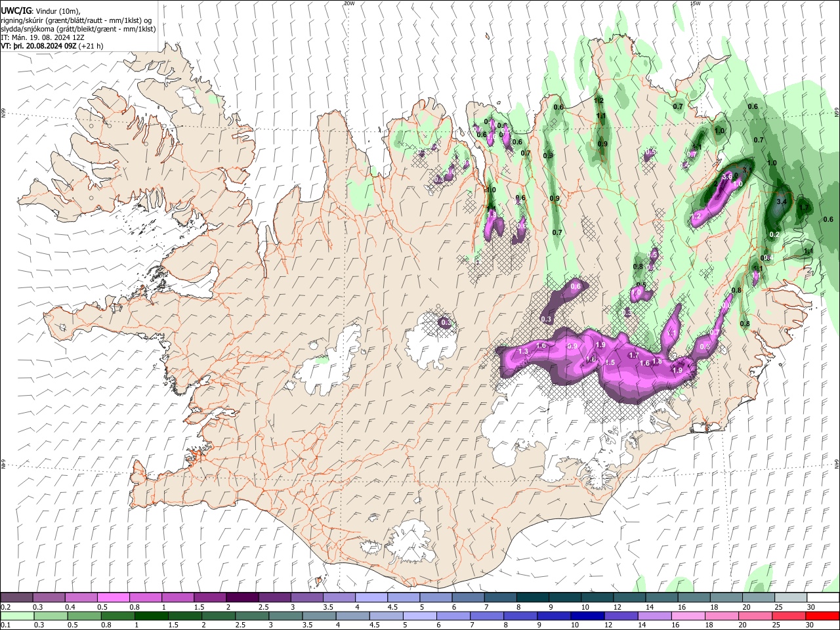
Task: Click the 'UWC/IG: Vindur (10m)' title text
Action: (x=41, y=11)
